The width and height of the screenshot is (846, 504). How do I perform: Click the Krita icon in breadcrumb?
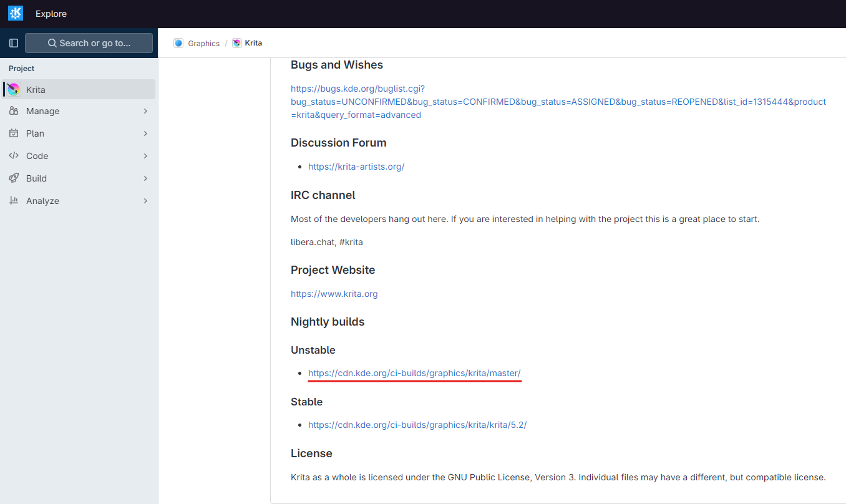click(x=237, y=43)
